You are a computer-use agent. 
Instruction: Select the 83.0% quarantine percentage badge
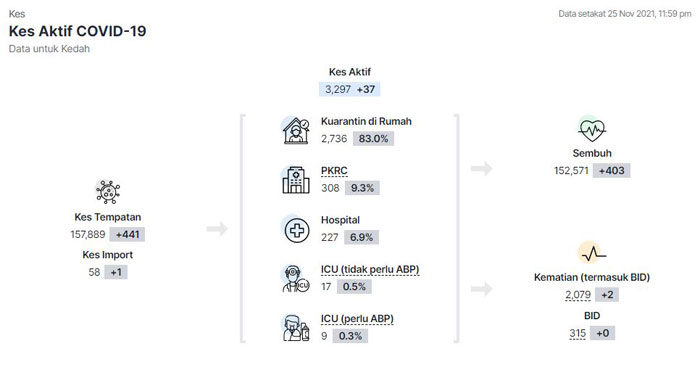click(373, 139)
